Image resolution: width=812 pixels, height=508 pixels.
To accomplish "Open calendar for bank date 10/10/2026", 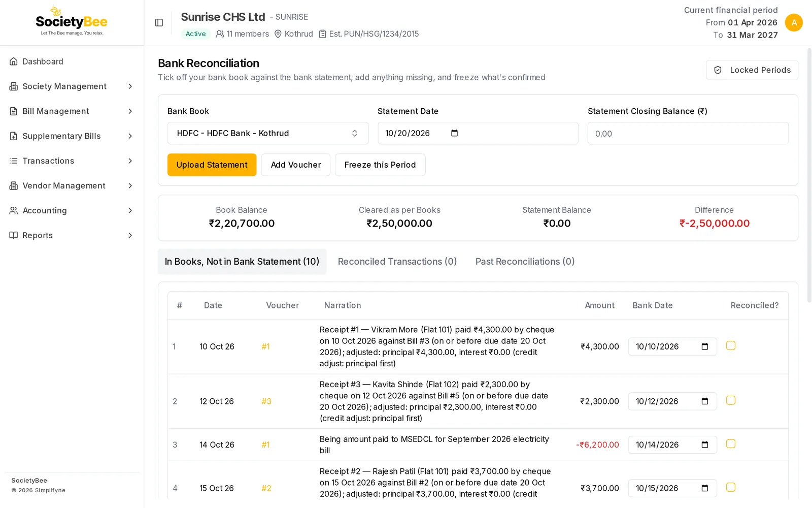I will (704, 346).
